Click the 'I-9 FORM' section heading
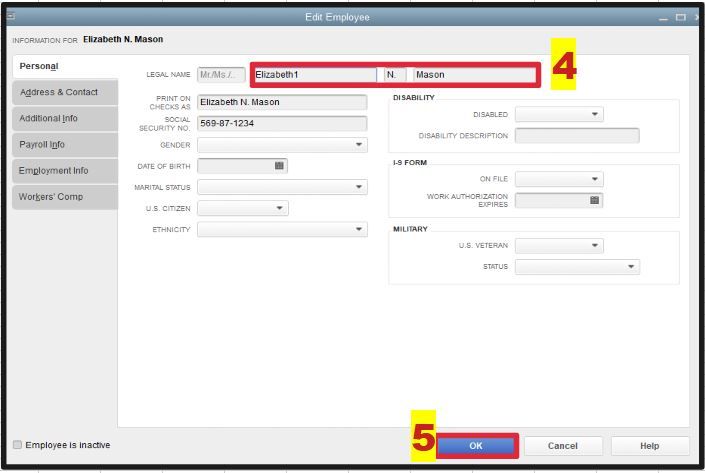The image size is (705, 473). tap(410, 163)
